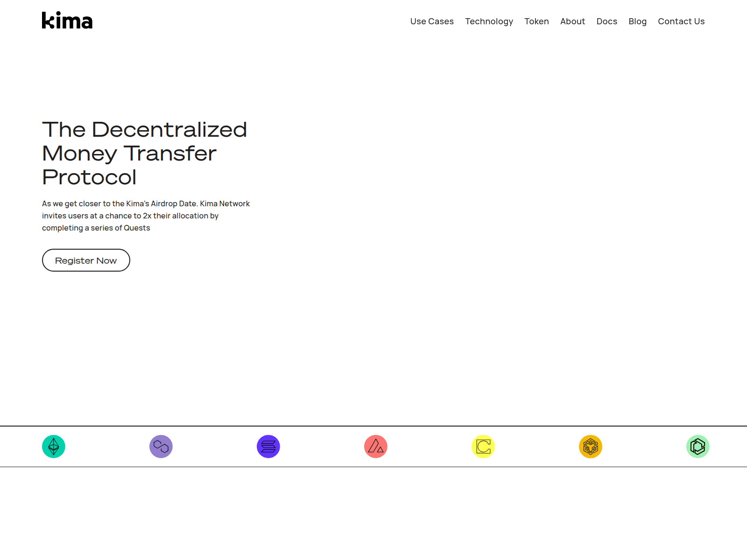Select the yellow C-letter chain icon
This screenshot has width=747, height=560.
[483, 447]
